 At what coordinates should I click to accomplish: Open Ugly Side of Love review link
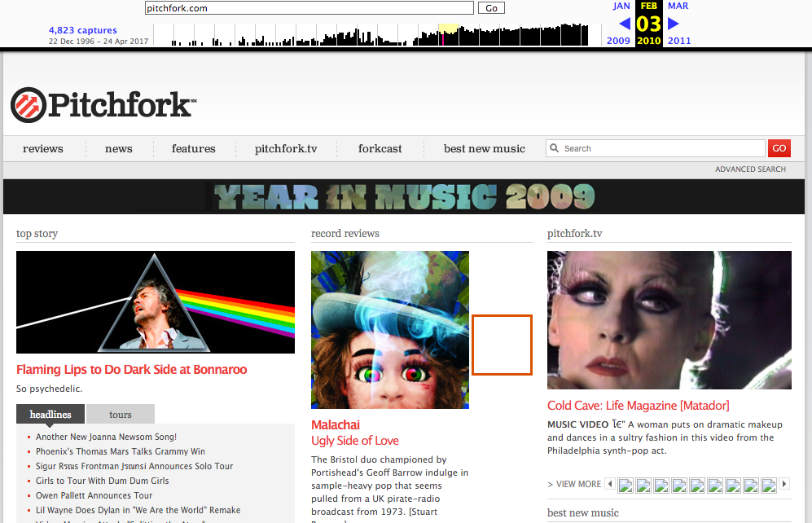355,441
